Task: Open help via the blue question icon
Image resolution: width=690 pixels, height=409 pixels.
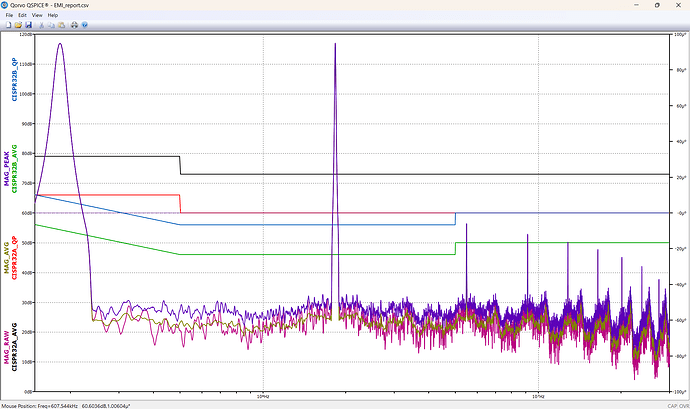Action: 84,25
